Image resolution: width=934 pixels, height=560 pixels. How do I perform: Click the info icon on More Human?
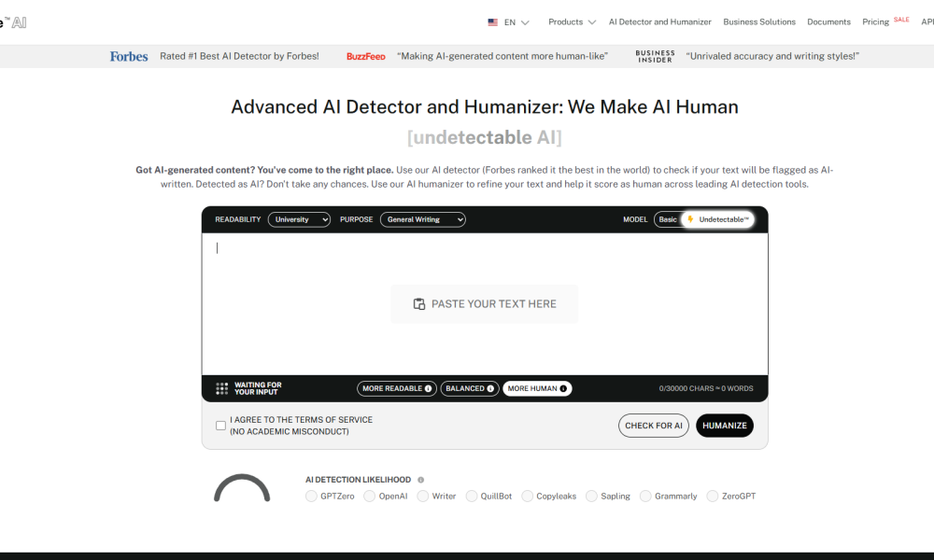coord(563,388)
